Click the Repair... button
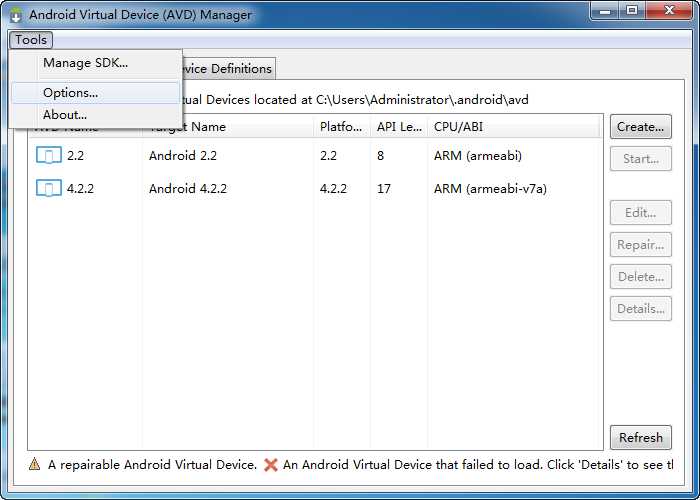The width and height of the screenshot is (700, 500). pyautogui.click(x=641, y=245)
